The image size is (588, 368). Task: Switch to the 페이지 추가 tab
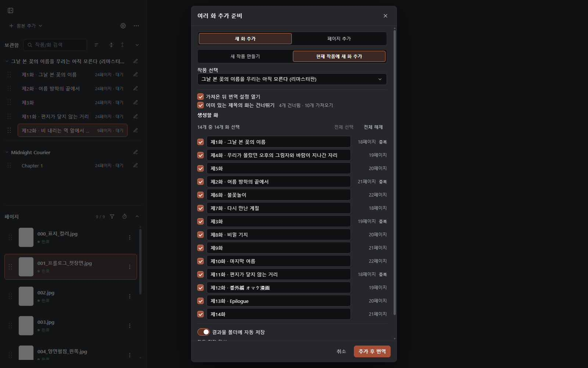tap(339, 39)
